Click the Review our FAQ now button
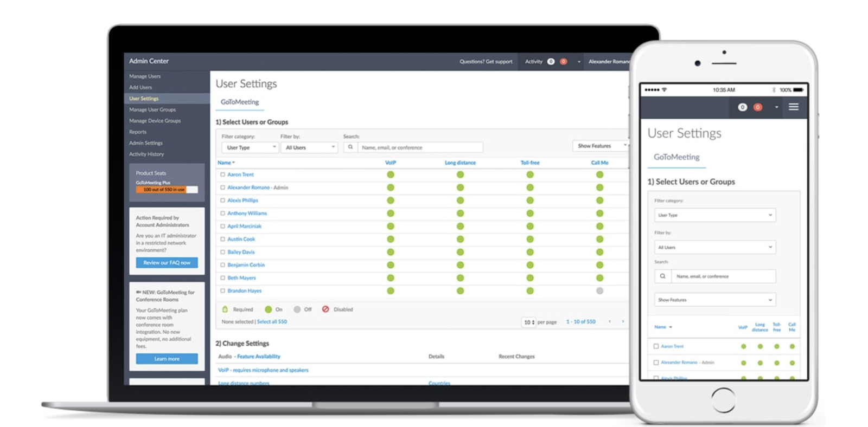Screen dimensions: 868x427 (x=167, y=263)
